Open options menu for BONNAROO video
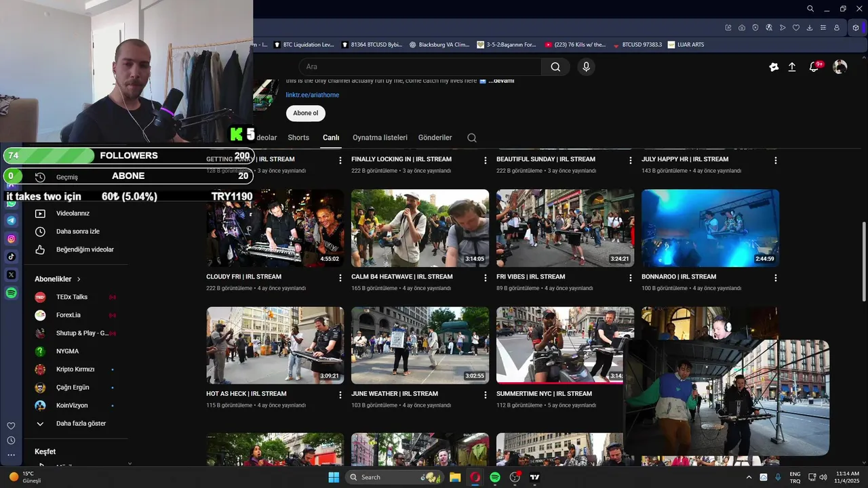 776,278
